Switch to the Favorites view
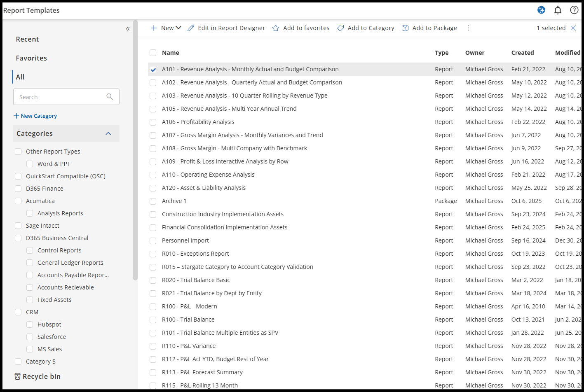 (x=31, y=58)
